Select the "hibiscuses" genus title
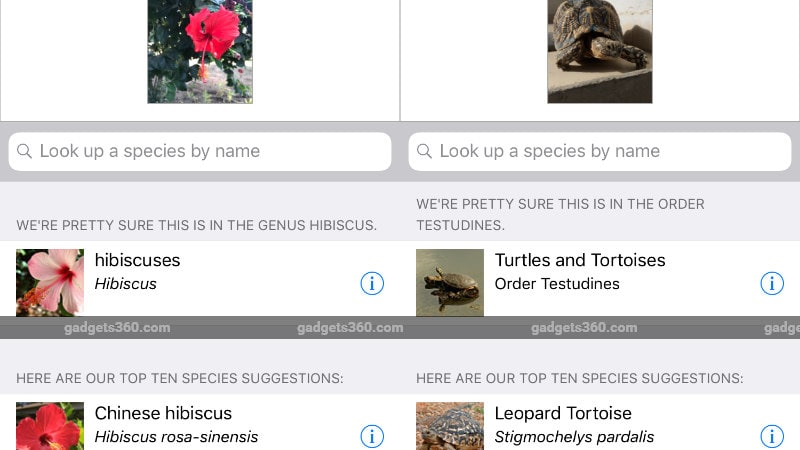 [x=137, y=260]
